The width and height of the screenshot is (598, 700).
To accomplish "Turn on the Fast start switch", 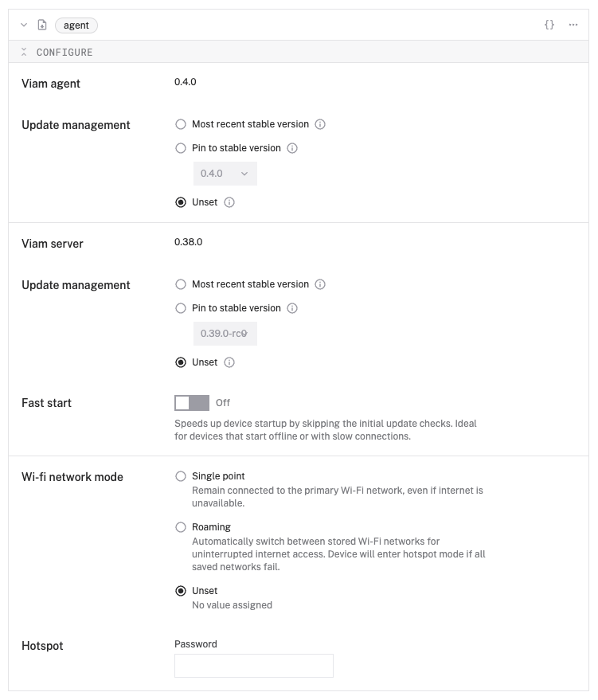I will (192, 403).
